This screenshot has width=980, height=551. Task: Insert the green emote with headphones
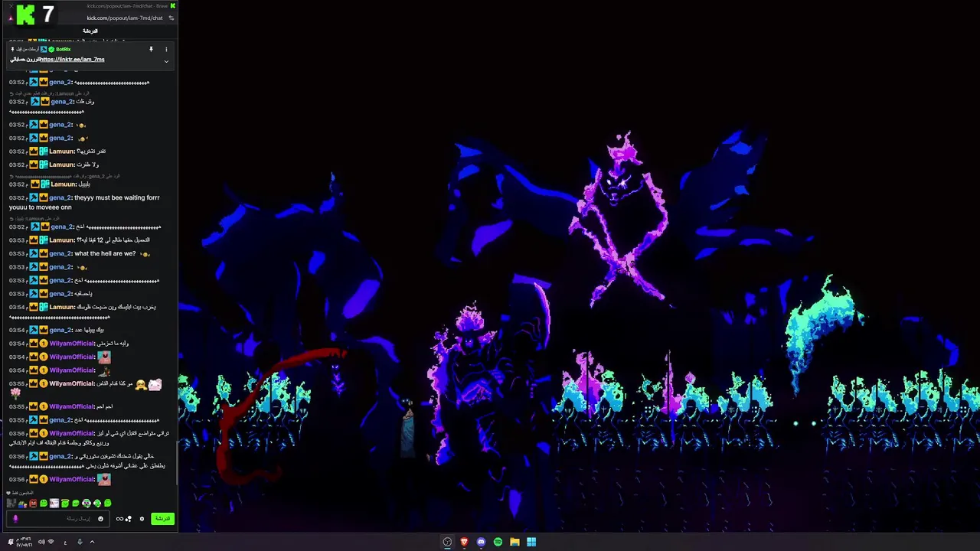(x=97, y=503)
